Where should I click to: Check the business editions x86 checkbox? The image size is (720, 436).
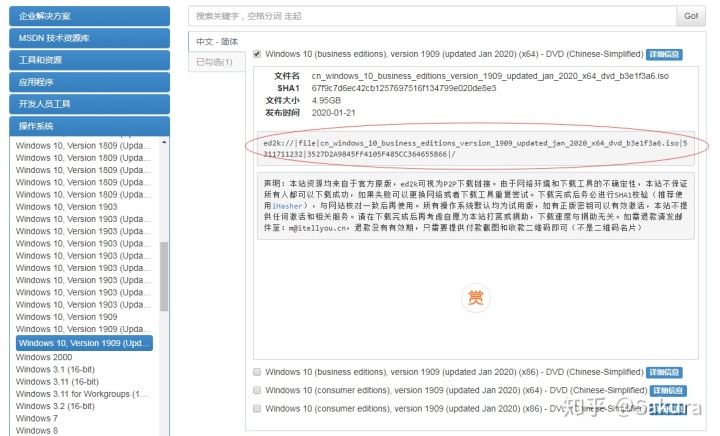click(x=257, y=372)
